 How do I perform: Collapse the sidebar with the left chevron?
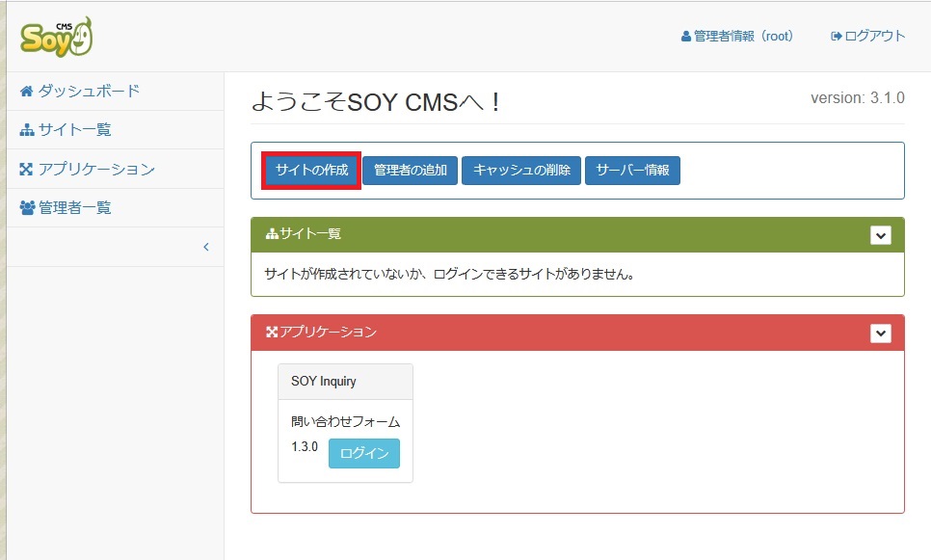point(206,247)
